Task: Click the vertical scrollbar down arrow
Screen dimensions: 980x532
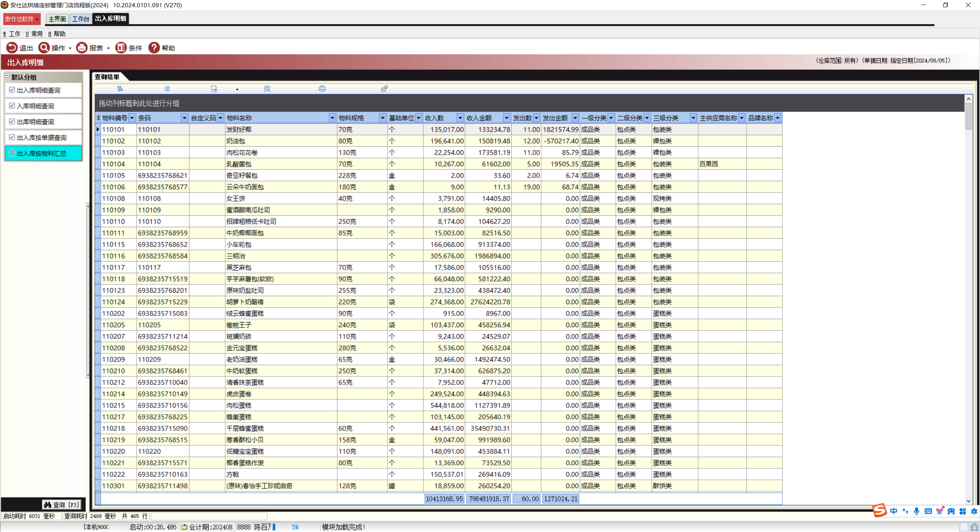Action: coord(969,501)
